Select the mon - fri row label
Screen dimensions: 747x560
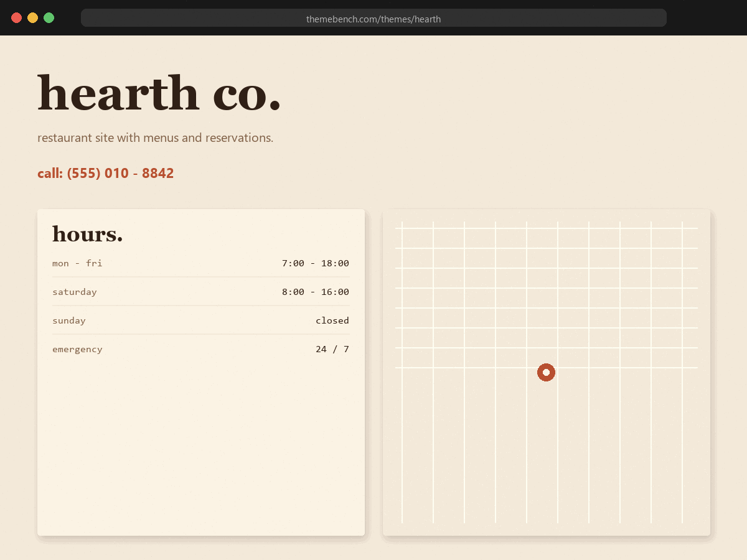(77, 263)
